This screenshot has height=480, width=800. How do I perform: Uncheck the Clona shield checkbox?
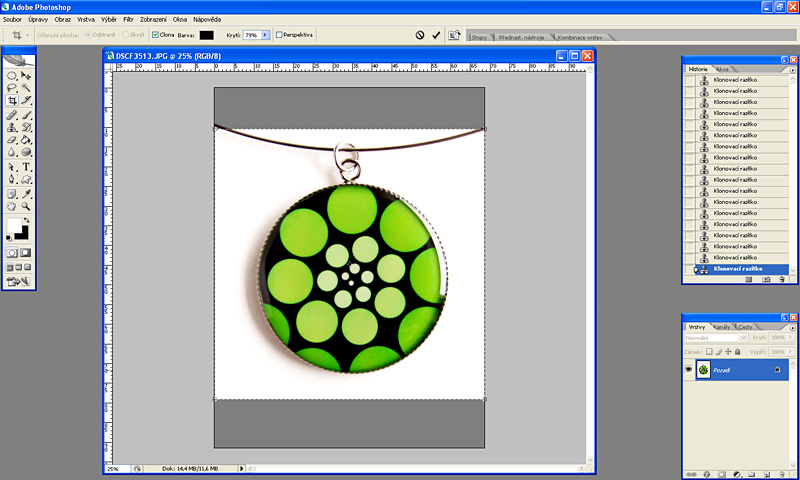point(155,35)
